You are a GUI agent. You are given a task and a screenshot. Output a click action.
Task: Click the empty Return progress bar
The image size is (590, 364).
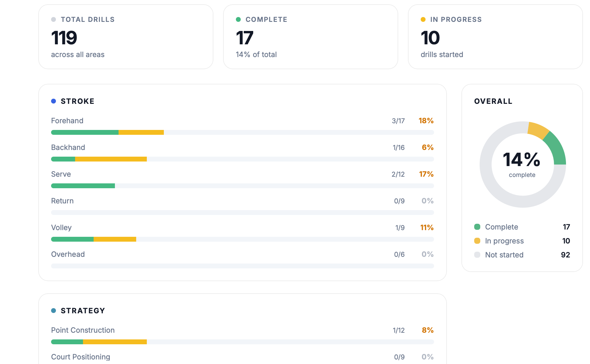click(x=243, y=213)
